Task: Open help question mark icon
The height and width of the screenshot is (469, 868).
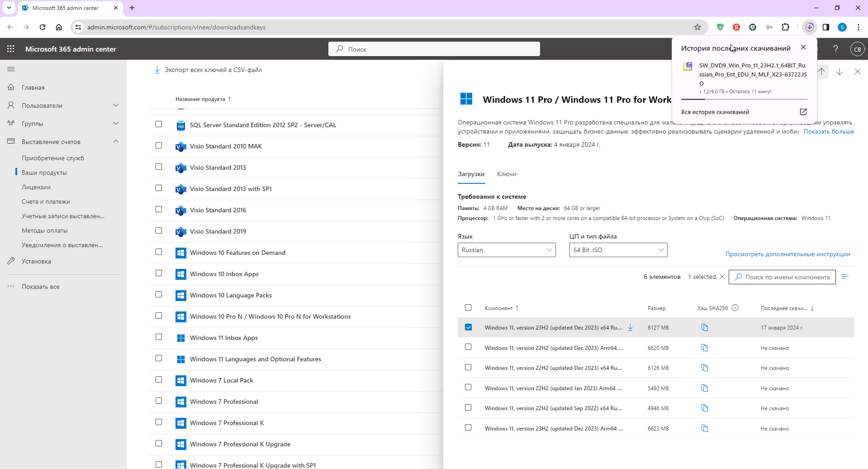Action: pyautogui.click(x=835, y=49)
